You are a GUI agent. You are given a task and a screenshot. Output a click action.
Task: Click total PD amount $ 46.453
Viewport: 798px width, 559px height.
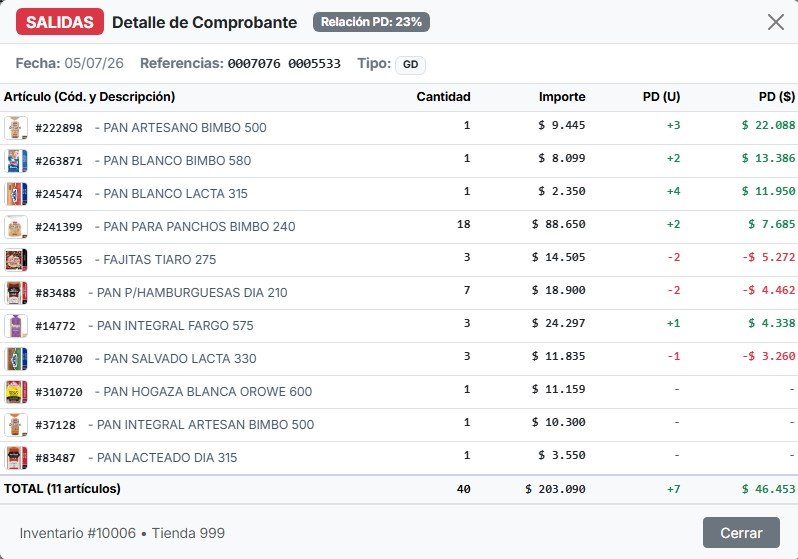click(768, 489)
